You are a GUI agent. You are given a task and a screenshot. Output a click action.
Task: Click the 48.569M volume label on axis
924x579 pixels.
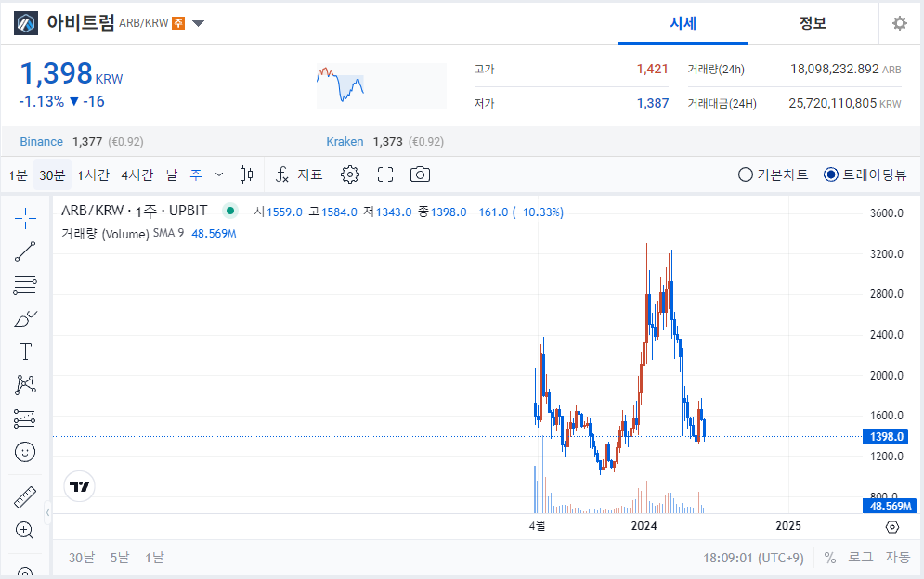tap(890, 506)
